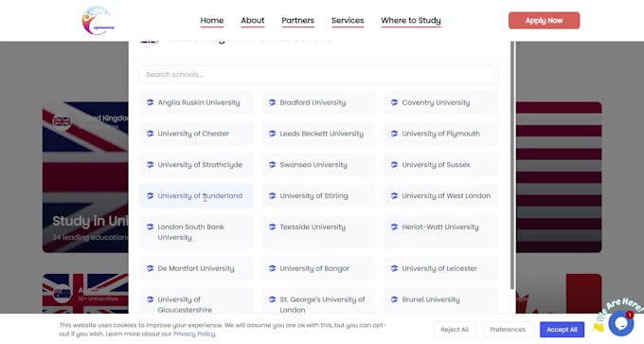Select University of Sunderland text
The image size is (644, 344).
coord(200,196)
